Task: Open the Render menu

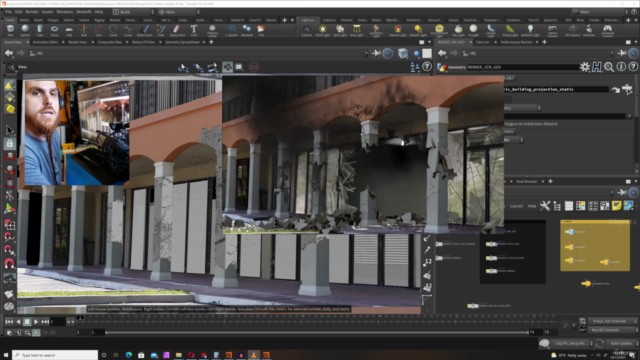Action: click(x=32, y=12)
